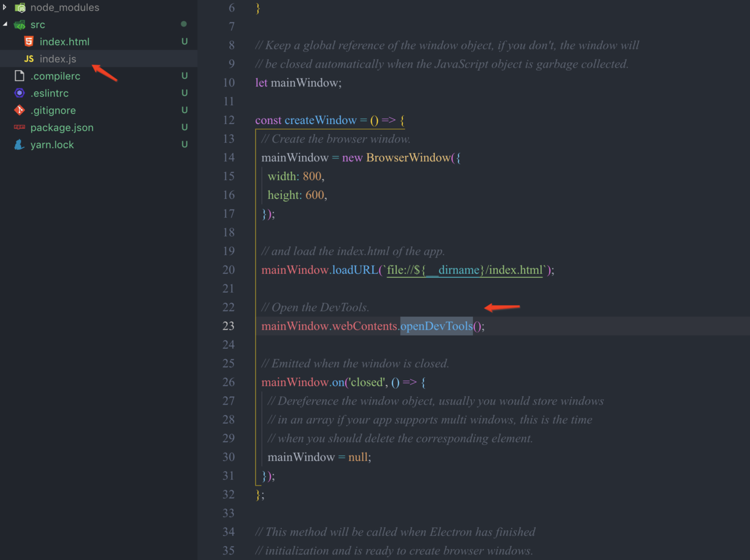
Task: Click webContents on line 23
Action: [x=364, y=326]
